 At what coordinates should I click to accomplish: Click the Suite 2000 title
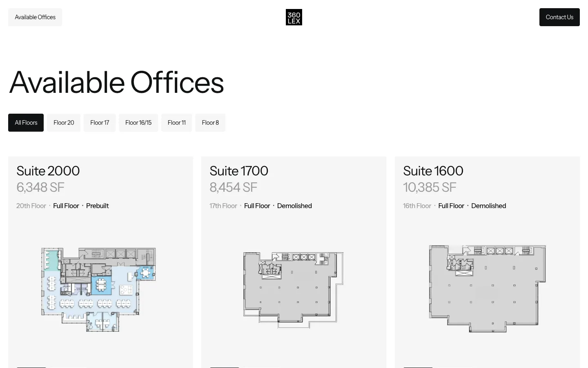click(x=48, y=171)
